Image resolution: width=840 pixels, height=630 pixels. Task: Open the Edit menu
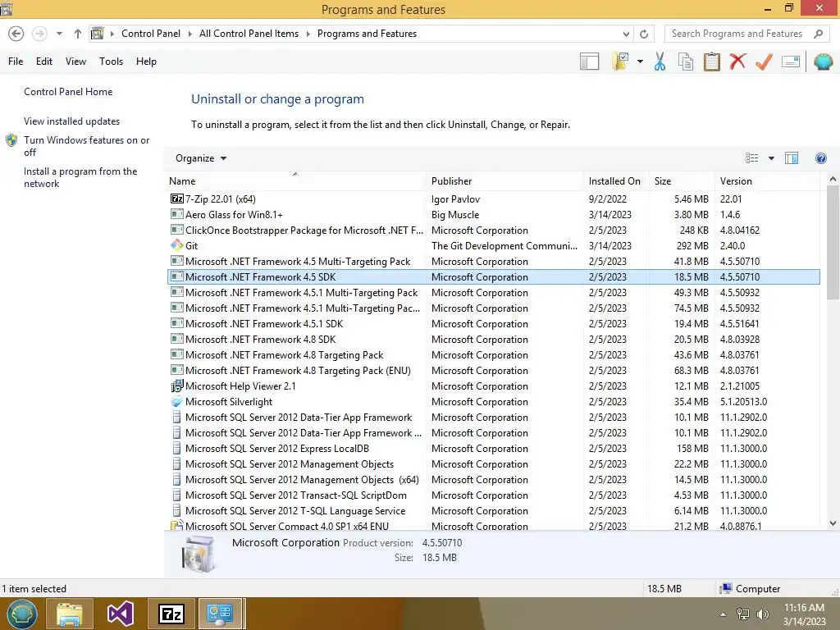[44, 62]
